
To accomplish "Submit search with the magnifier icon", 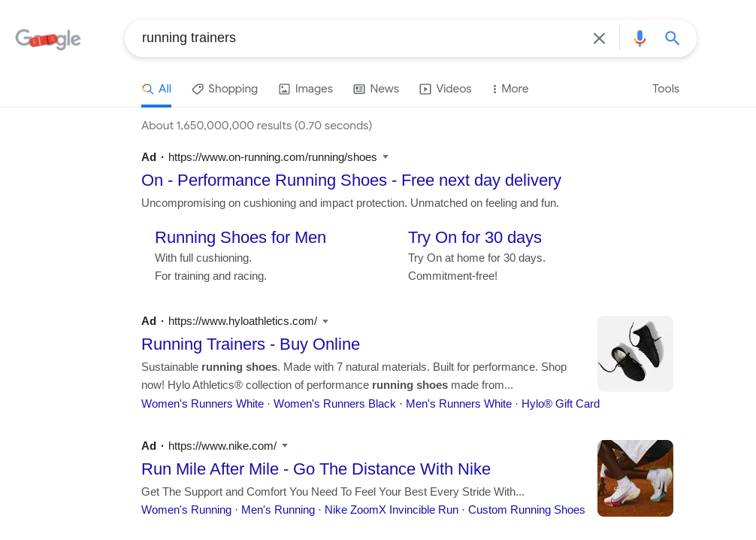I will (x=672, y=38).
